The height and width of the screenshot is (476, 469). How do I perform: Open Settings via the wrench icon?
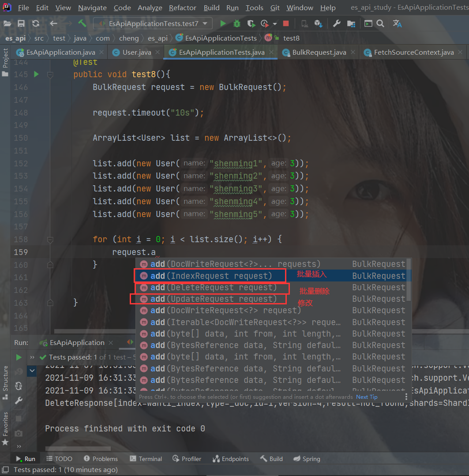click(337, 24)
